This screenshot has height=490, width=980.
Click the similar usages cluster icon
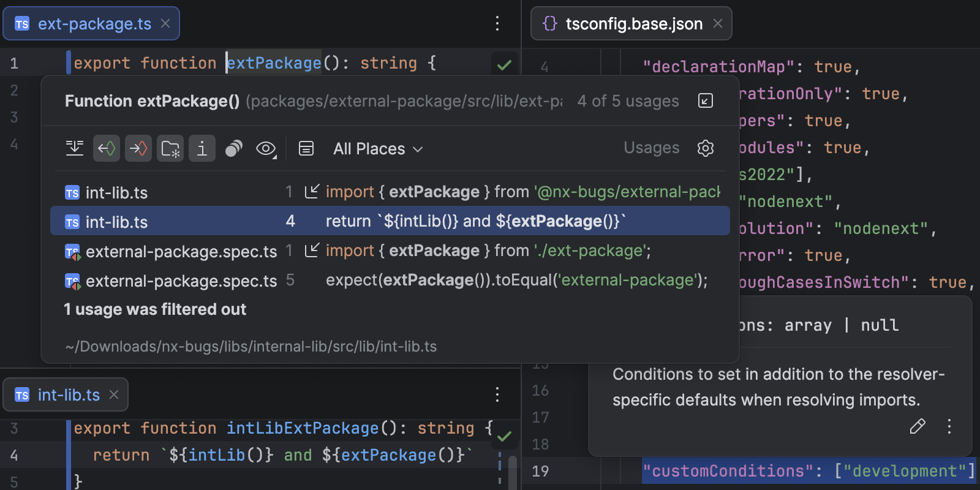(234, 148)
